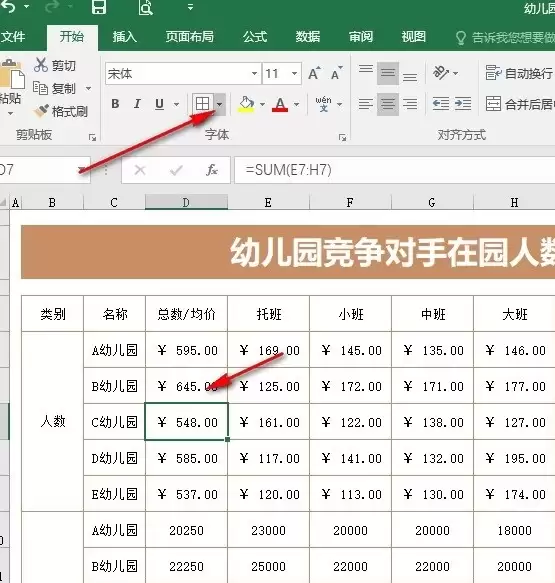Click the Save icon in quick access toolbar

coord(99,7)
